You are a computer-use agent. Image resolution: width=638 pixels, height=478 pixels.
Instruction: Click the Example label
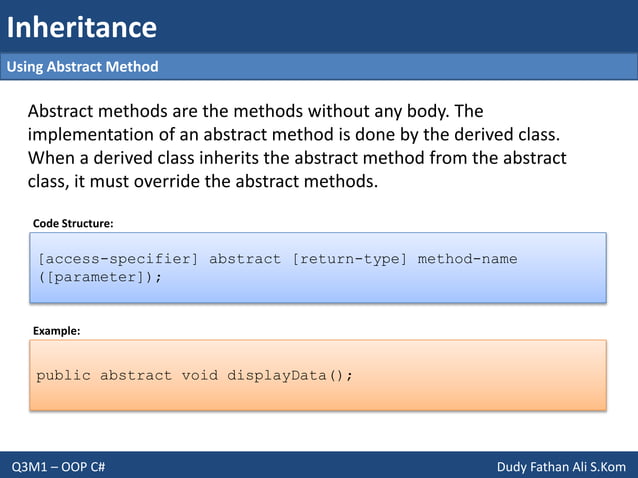tap(57, 331)
